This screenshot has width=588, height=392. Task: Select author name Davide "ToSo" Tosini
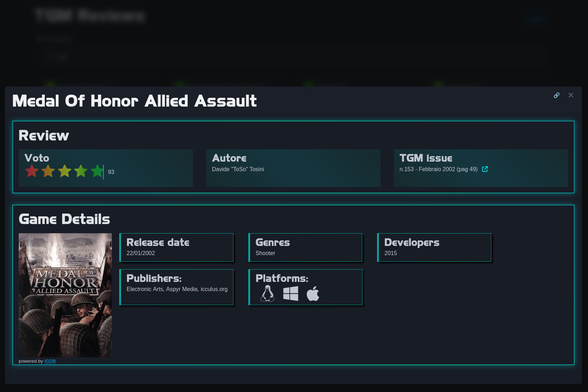click(x=238, y=169)
